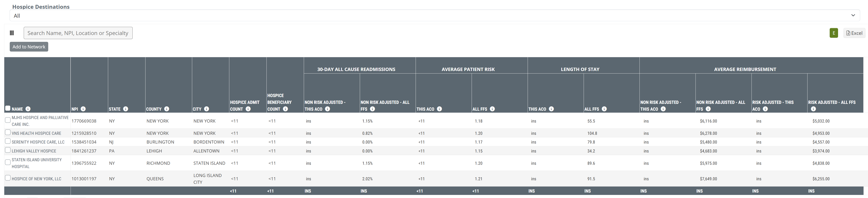The image size is (868, 198).
Task: Click info icon next to NAME header
Action: coord(28,109)
